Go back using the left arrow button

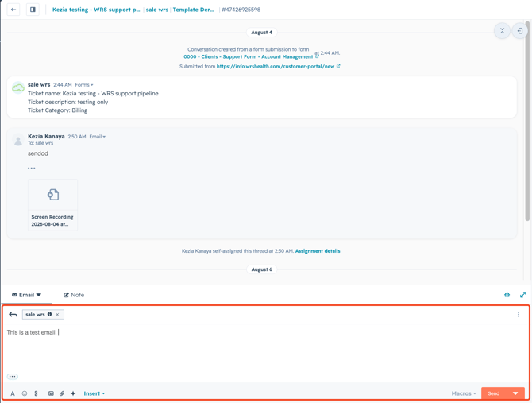click(x=13, y=10)
